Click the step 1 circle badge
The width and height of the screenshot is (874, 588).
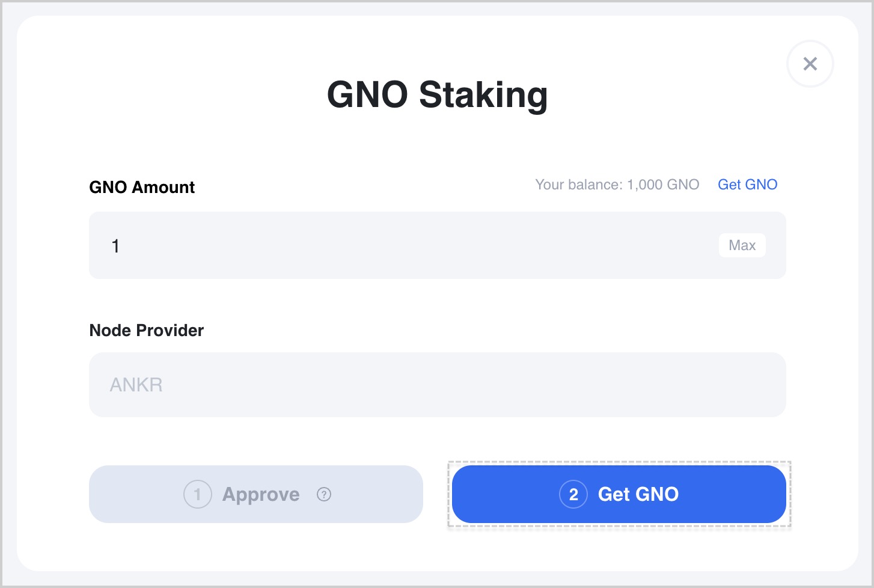[198, 494]
